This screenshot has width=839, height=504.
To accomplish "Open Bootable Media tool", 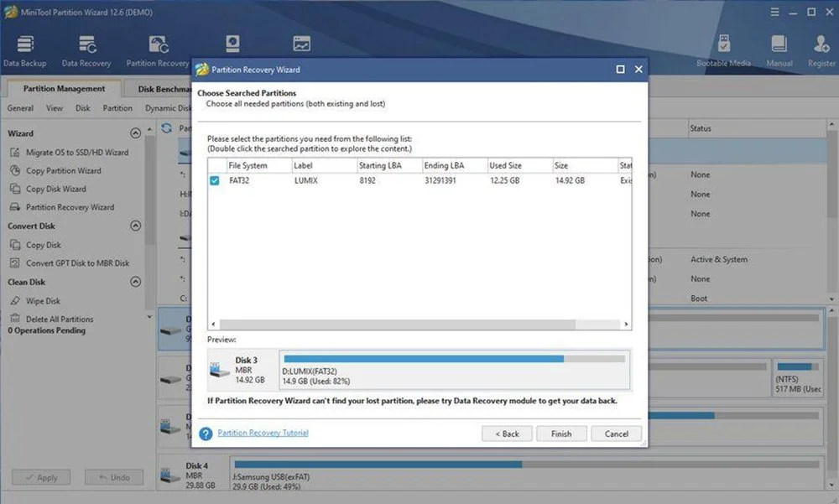I will click(723, 51).
